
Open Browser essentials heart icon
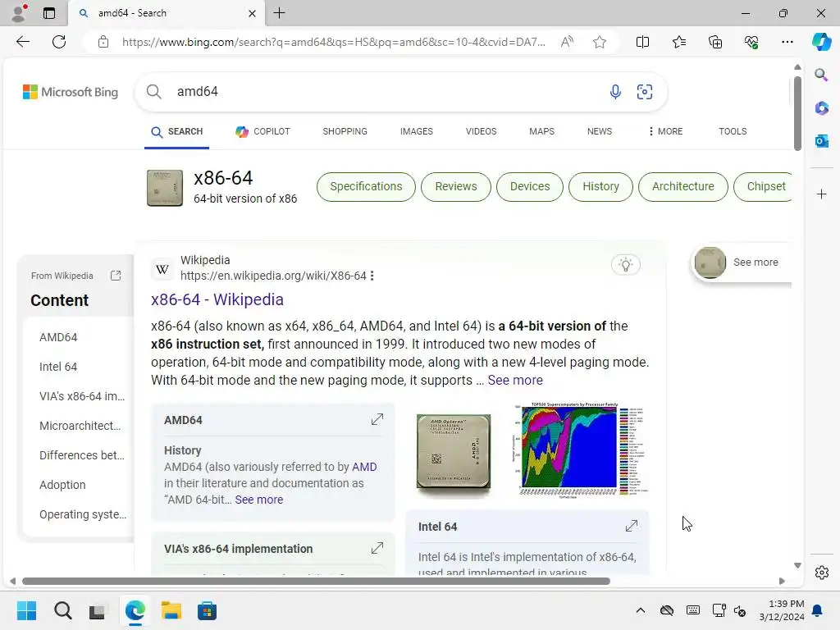[x=751, y=42]
